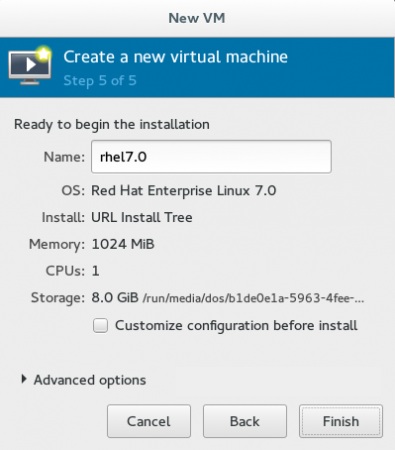Screen dimensions: 395x450
Task: Click the CPUs value 1
Action: [x=95, y=271]
